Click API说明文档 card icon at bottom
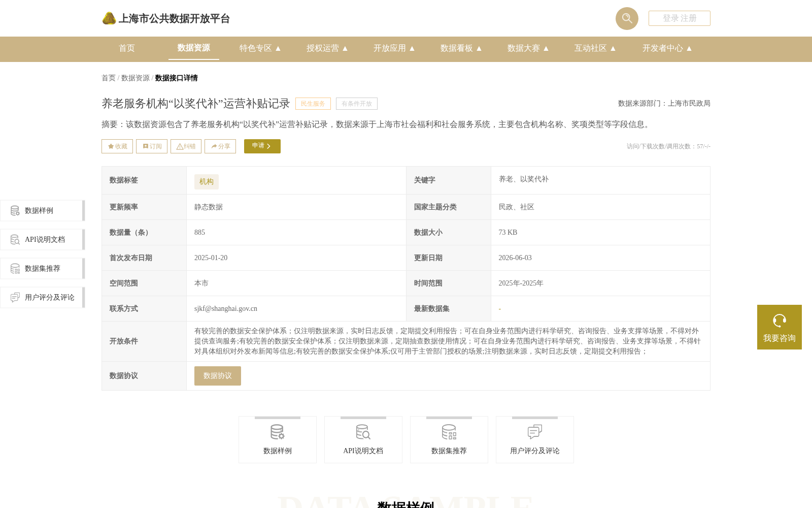This screenshot has width=812, height=508. tap(363, 432)
